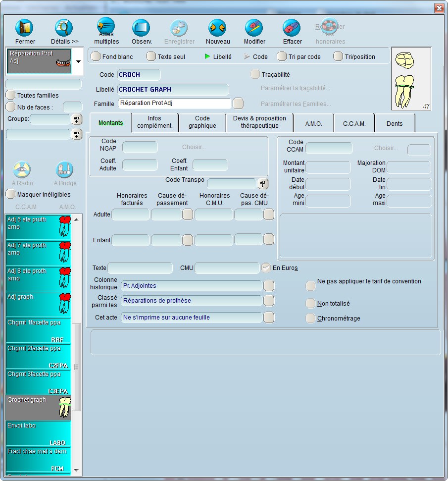This screenshot has height=481, width=448.
Task: Toggle the Masquer inéligibles checkbox
Action: pos(10,194)
